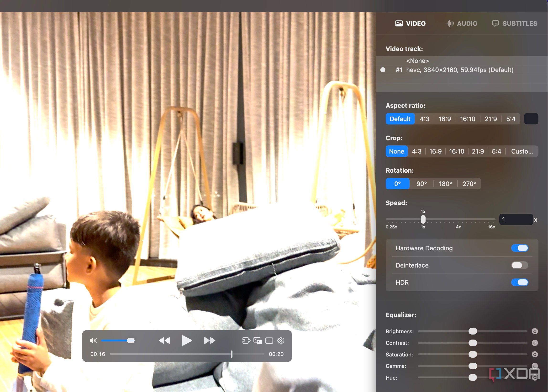Click the custom aspect ratio field
Viewport: 548px width, 392px height.
click(x=531, y=119)
